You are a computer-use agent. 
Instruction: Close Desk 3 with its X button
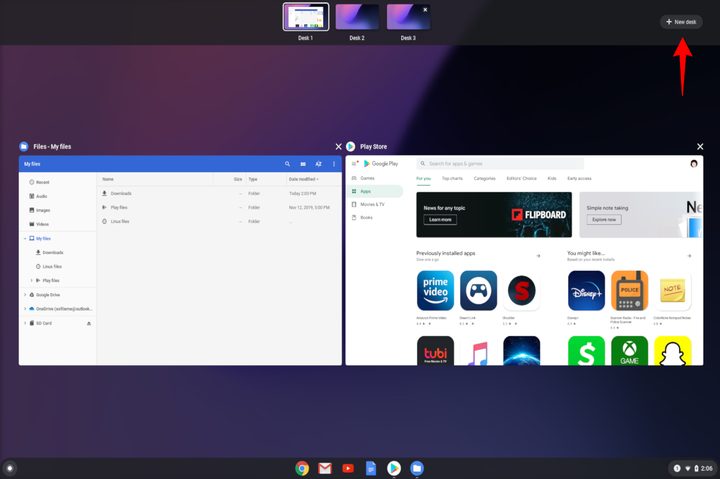click(x=425, y=10)
